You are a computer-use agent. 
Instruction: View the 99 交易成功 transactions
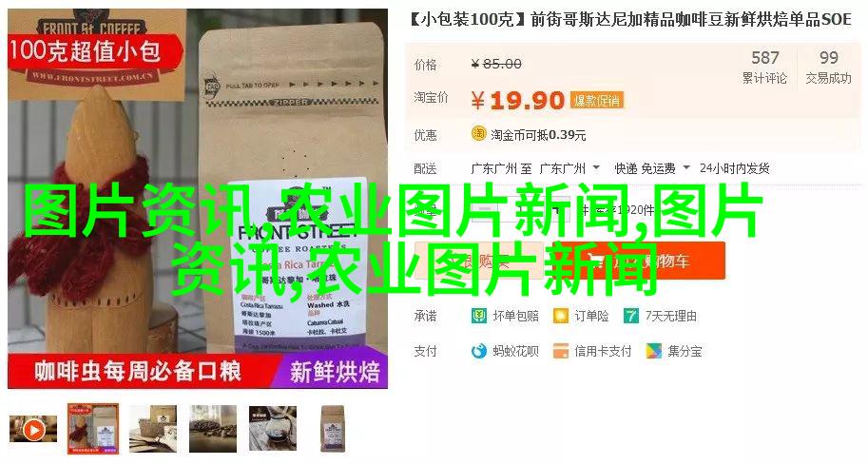click(828, 67)
